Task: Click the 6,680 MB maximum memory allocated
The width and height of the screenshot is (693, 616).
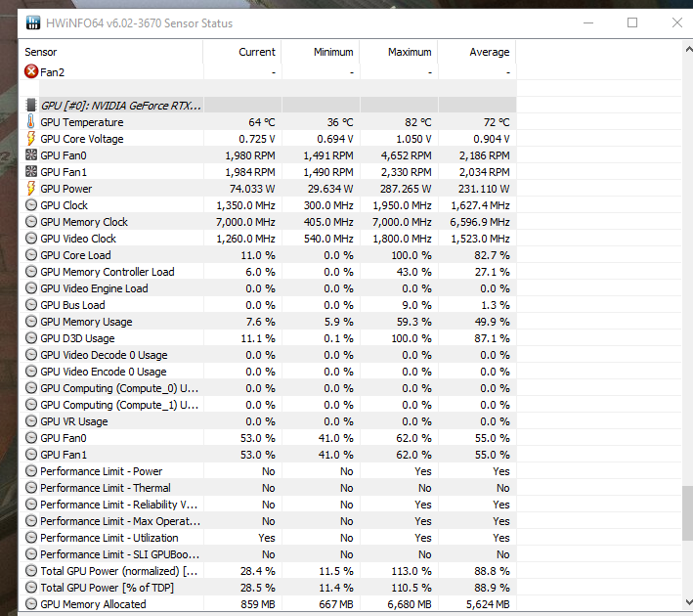Action: pos(410,604)
